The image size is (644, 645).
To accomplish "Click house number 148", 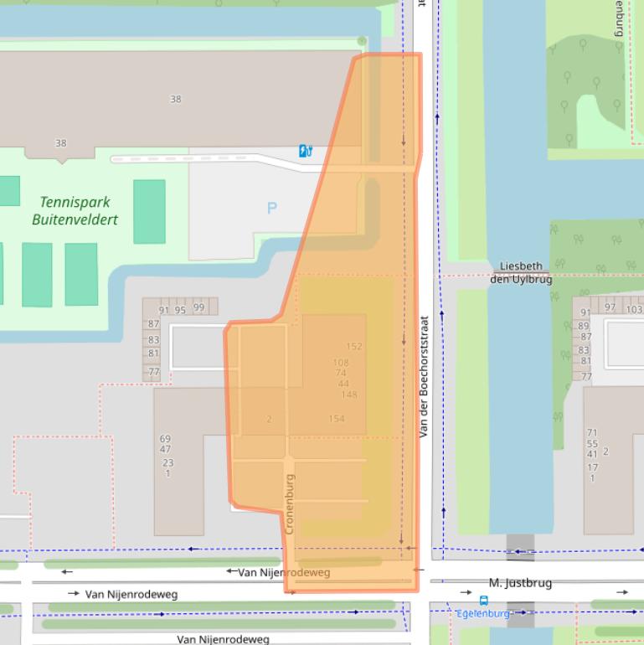I will [x=349, y=395].
